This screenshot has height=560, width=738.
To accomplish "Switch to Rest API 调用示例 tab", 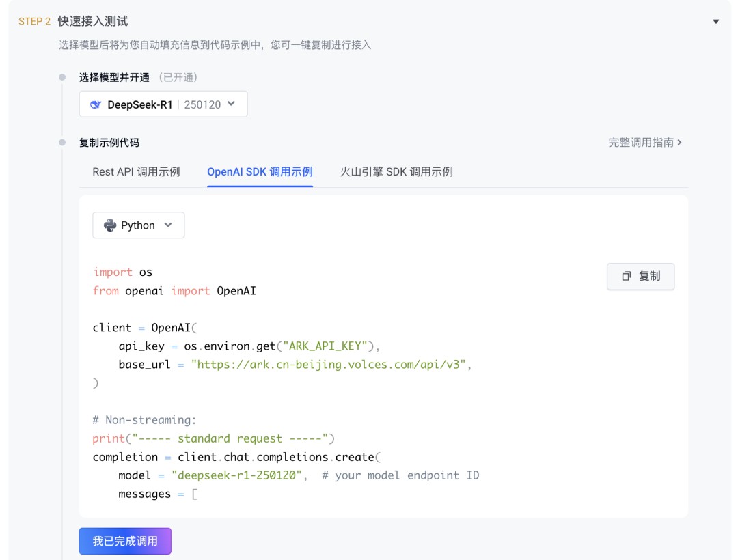I will click(x=136, y=171).
